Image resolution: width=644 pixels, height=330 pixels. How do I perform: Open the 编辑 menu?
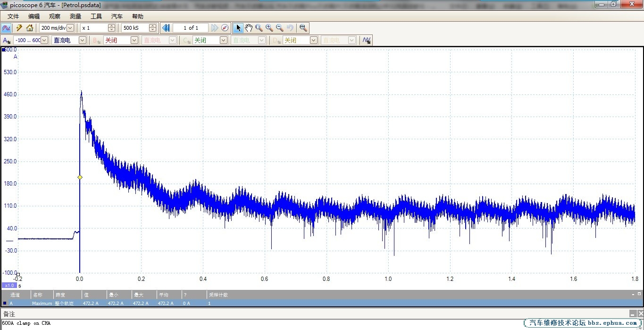click(34, 16)
